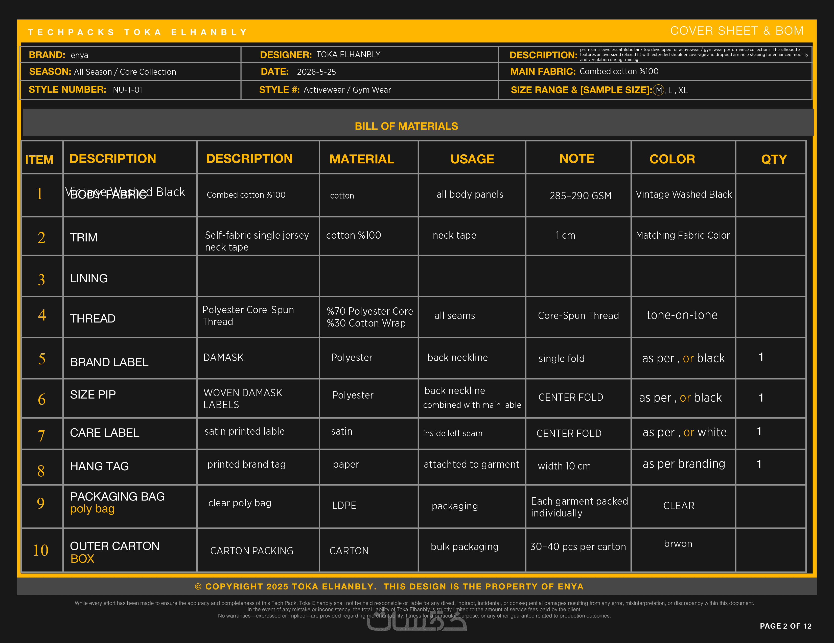Image resolution: width=834 pixels, height=644 pixels.
Task: Select 'Self-fabric single jersey neck tape' cell
Action: click(257, 241)
